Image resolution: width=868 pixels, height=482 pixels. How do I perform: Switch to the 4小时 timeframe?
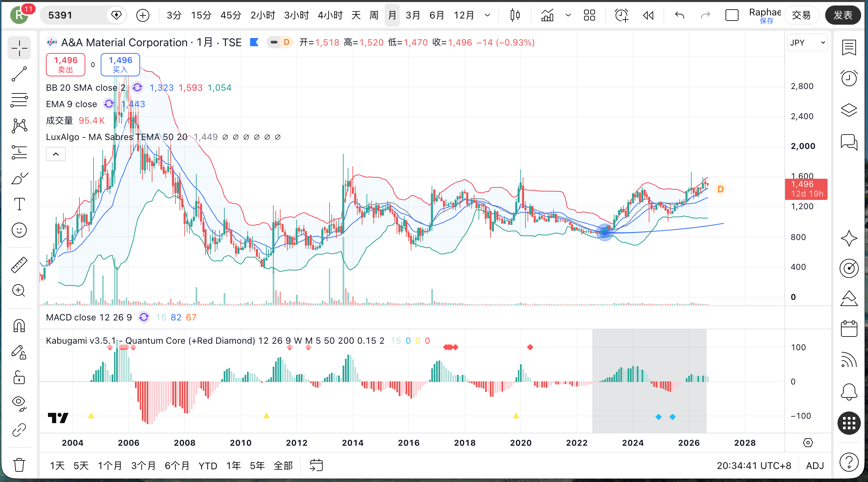(330, 15)
